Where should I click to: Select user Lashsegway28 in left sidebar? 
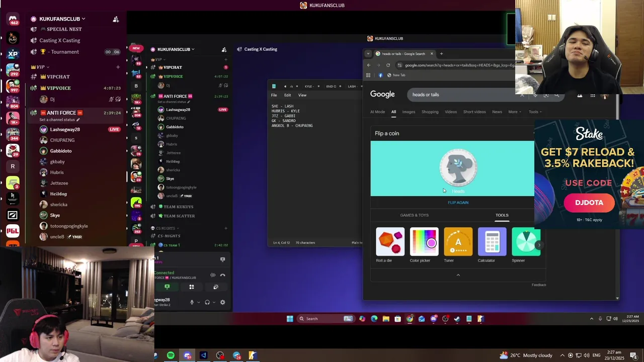[65, 129]
